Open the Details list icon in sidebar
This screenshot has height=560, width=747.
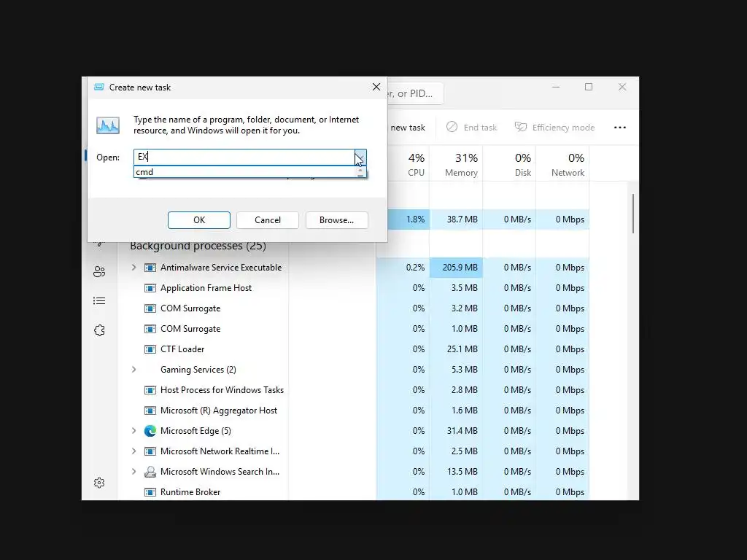[99, 301]
